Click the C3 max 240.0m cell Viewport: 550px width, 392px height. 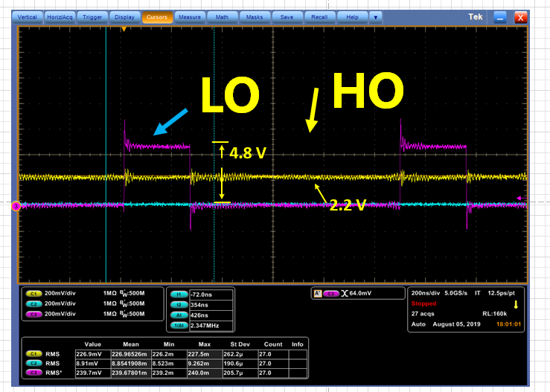[205, 373]
